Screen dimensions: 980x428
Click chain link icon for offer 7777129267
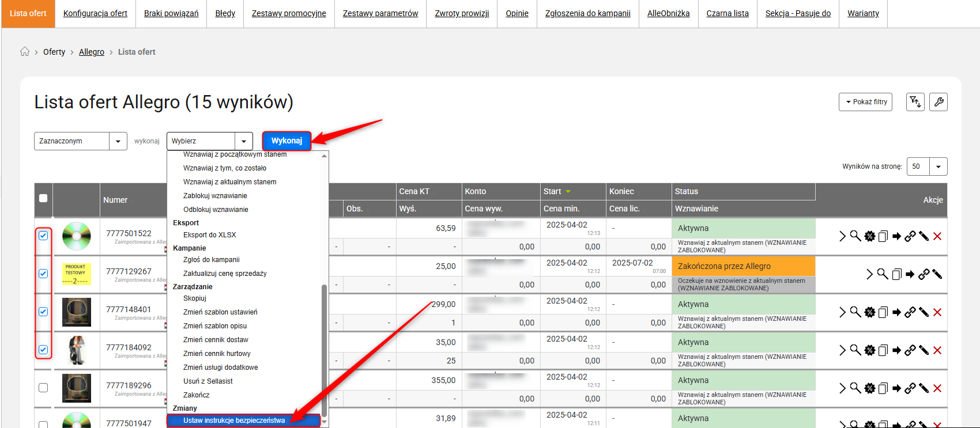pyautogui.click(x=924, y=274)
